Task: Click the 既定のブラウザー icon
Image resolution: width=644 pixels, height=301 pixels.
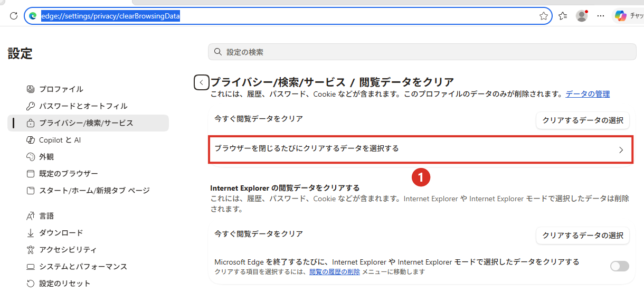Action: (30, 174)
